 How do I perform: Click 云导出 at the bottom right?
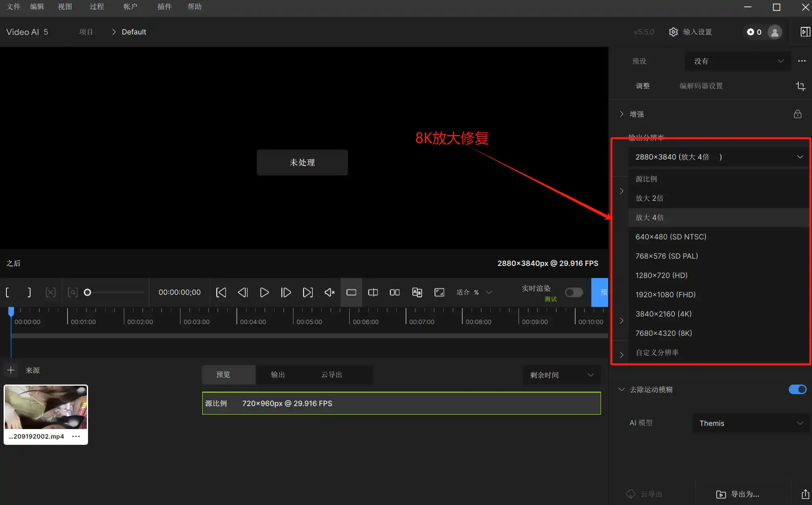coord(644,494)
